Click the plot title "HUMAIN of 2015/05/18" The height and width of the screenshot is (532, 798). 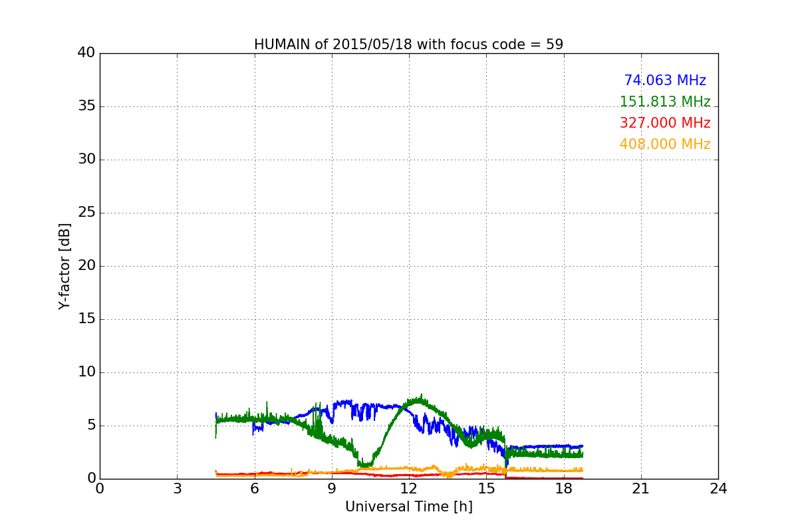[x=408, y=45]
